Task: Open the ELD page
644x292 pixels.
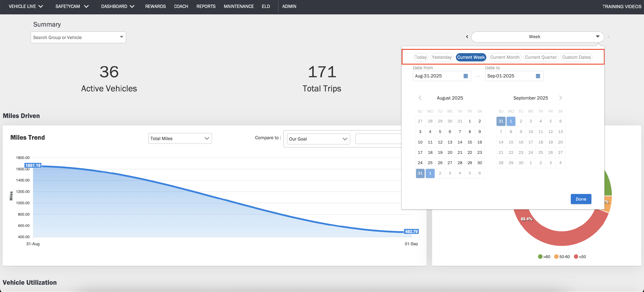Action: point(266,6)
